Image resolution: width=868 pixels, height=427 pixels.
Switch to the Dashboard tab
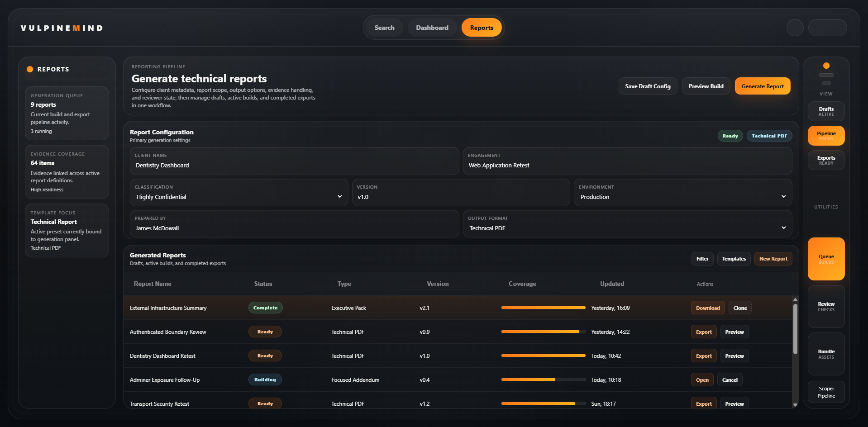(432, 27)
